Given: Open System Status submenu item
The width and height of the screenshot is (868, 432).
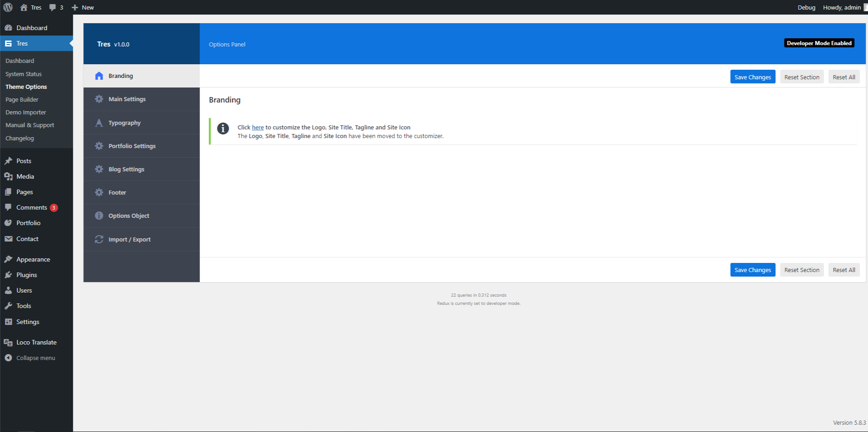Looking at the screenshot, I should [x=24, y=74].
